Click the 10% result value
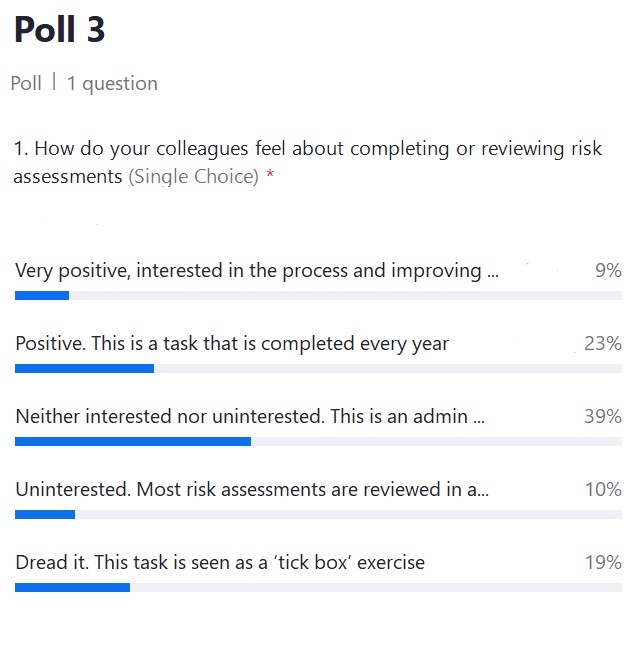 click(603, 489)
